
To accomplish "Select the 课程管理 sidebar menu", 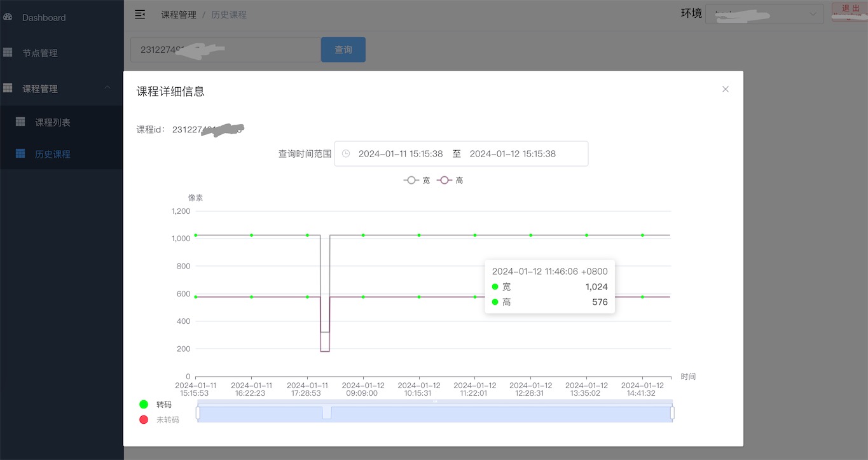I will pos(62,88).
